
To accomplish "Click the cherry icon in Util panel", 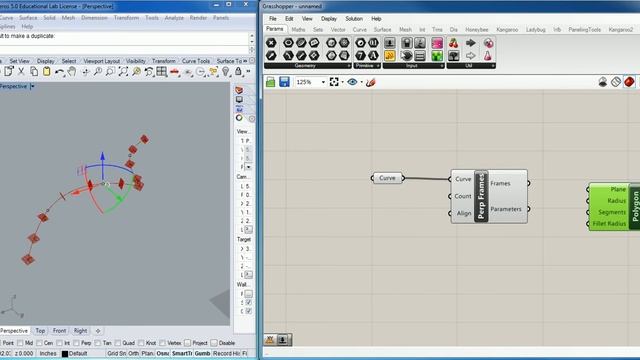I will 453,43.
